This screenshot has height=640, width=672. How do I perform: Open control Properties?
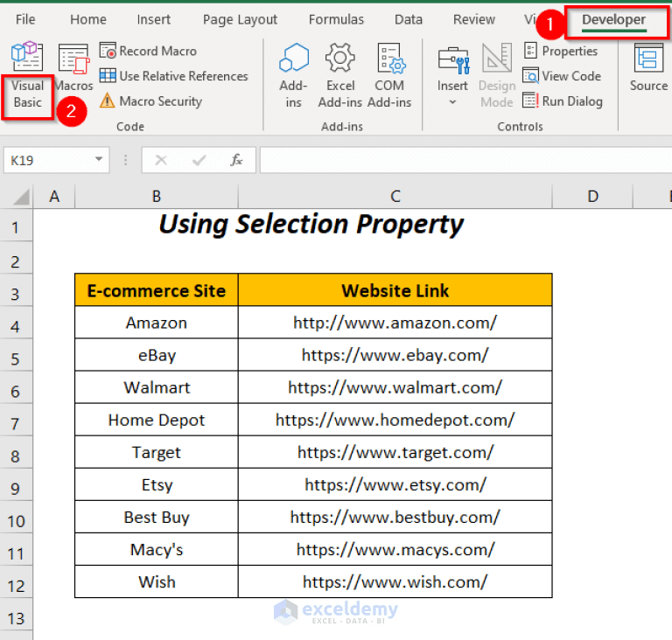point(561,51)
